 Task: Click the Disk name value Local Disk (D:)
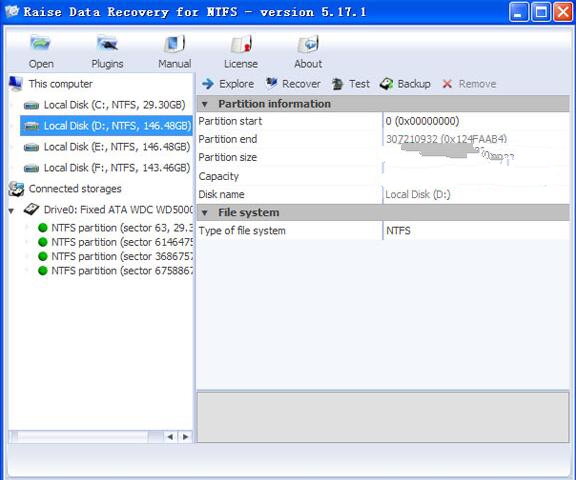[418, 194]
